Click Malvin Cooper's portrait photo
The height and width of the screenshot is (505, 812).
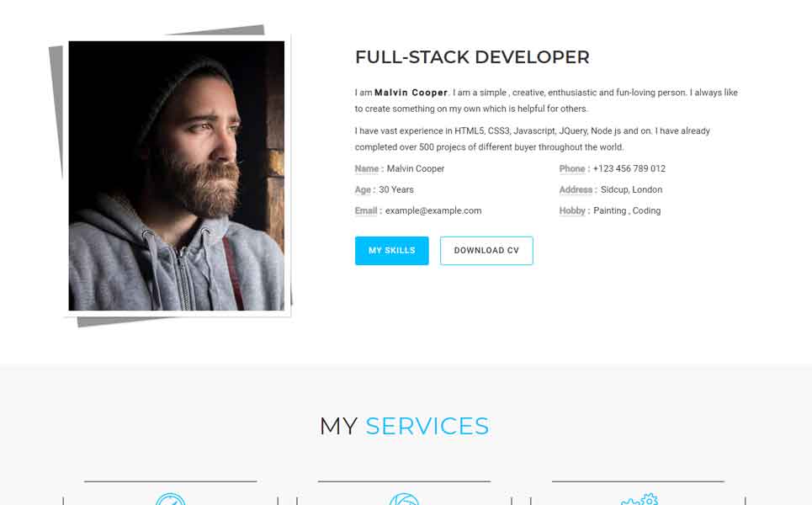click(x=177, y=176)
